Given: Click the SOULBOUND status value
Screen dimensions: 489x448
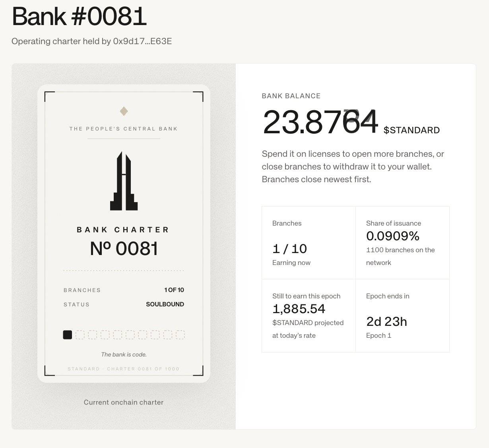Looking at the screenshot, I should [165, 304].
